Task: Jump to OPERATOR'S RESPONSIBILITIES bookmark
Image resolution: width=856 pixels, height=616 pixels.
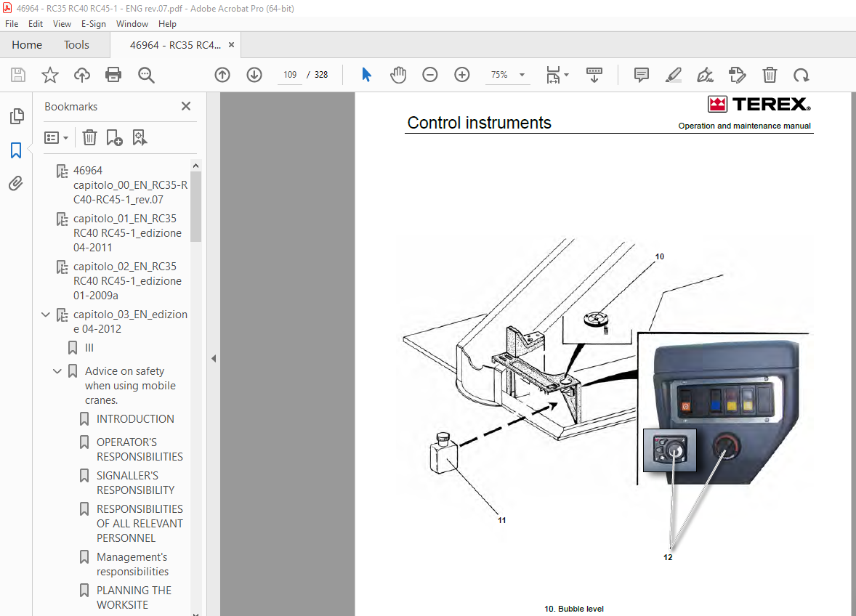Action: tap(140, 449)
